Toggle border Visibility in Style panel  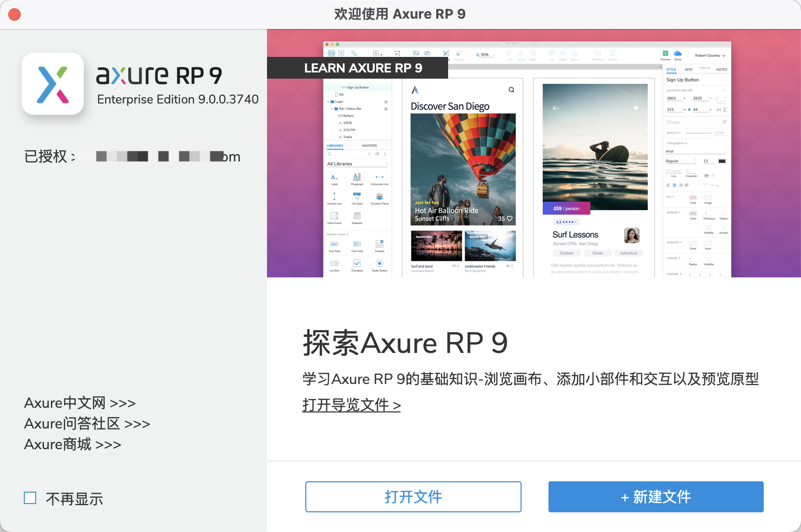[x=708, y=228]
